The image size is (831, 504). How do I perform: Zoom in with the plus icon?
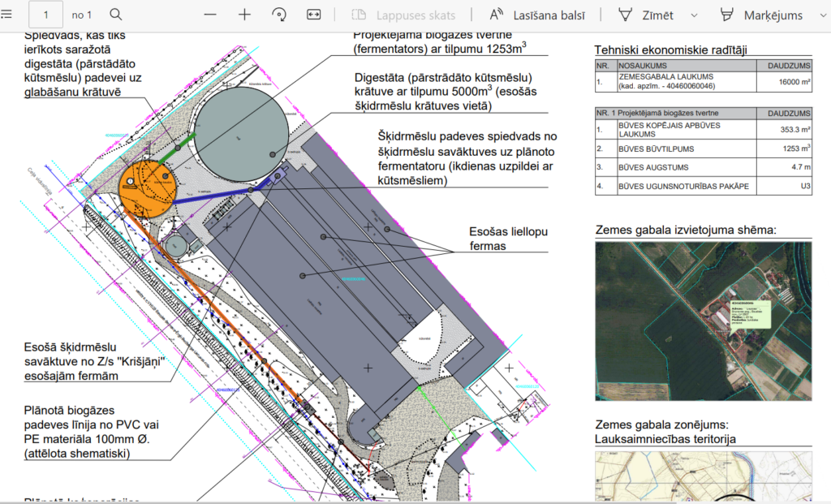[x=244, y=15]
